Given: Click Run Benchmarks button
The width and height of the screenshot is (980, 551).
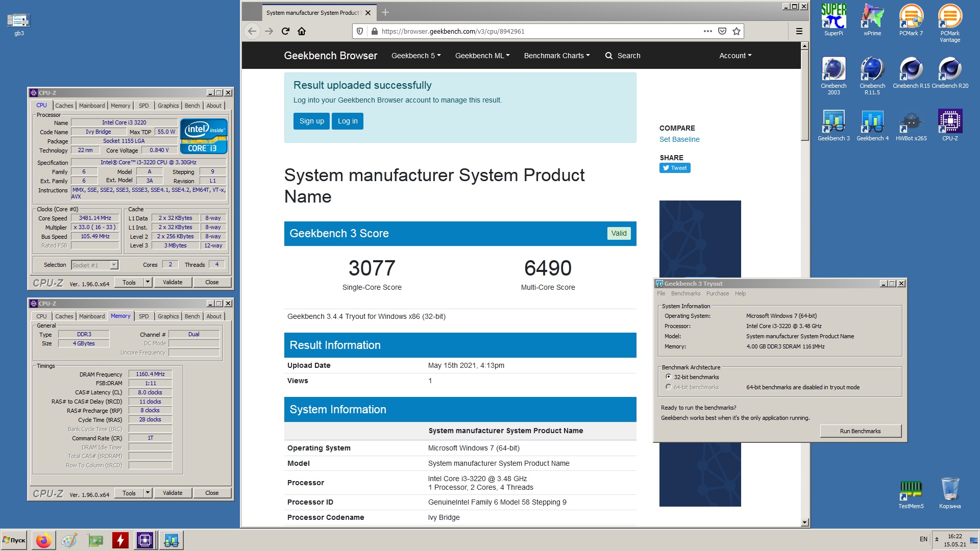Looking at the screenshot, I should pyautogui.click(x=861, y=431).
